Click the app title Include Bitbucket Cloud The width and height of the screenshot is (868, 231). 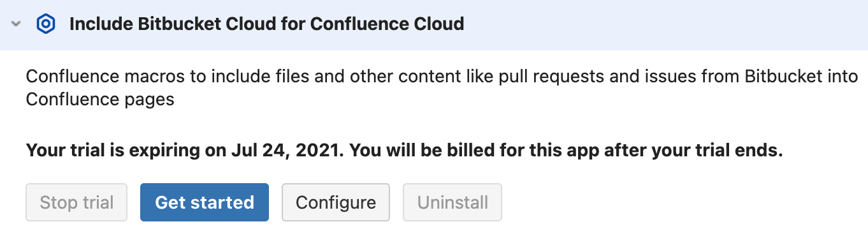(x=266, y=24)
